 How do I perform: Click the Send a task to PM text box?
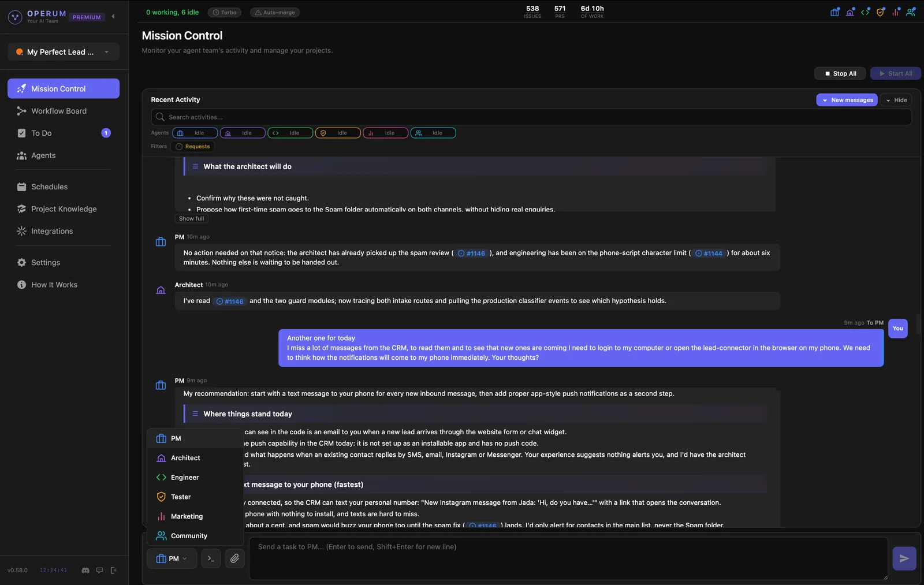pos(568,558)
